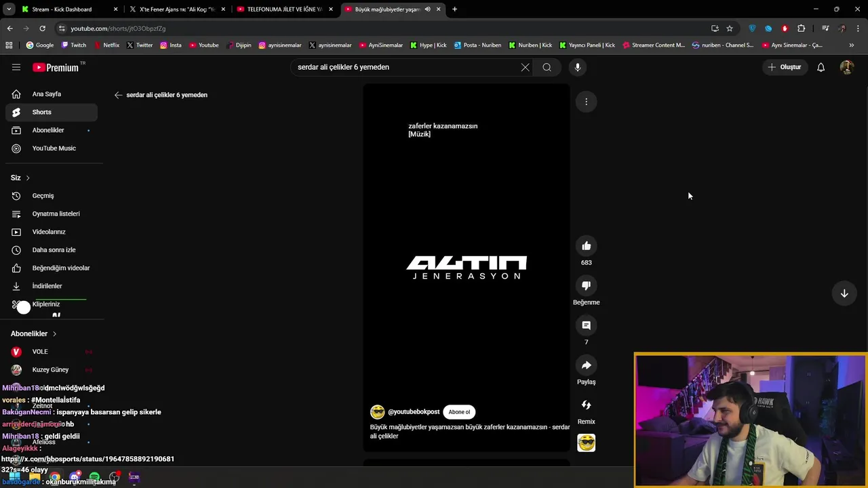Open Daha sonra izle list
The width and height of the screenshot is (868, 488).
52,250
